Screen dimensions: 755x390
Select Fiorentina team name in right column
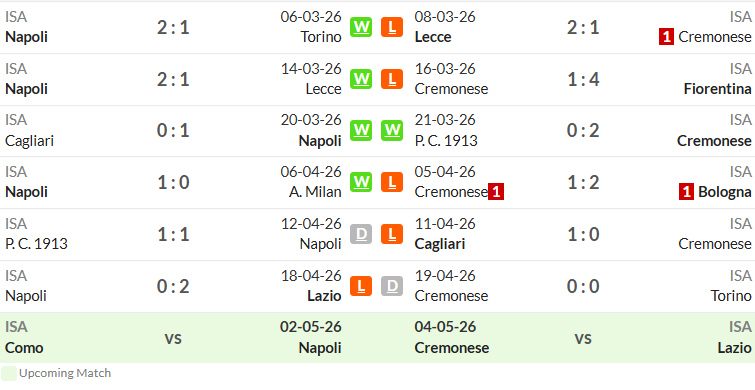tap(717, 89)
